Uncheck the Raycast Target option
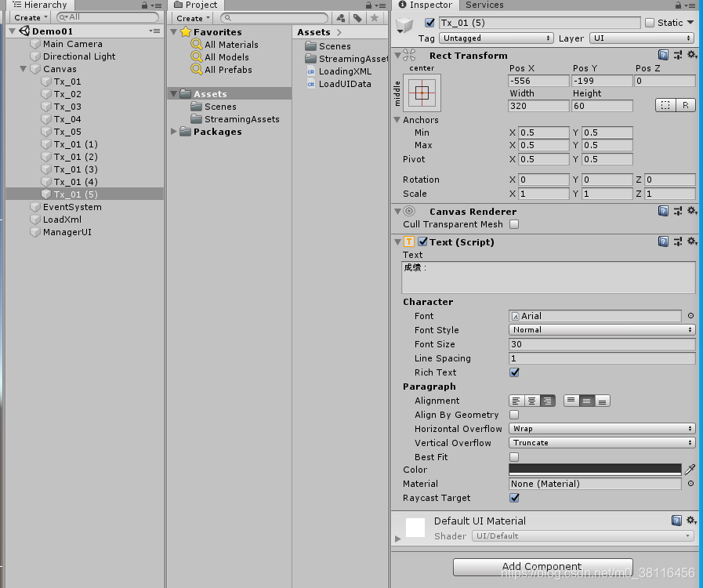Image resolution: width=703 pixels, height=588 pixels. pyautogui.click(x=514, y=498)
